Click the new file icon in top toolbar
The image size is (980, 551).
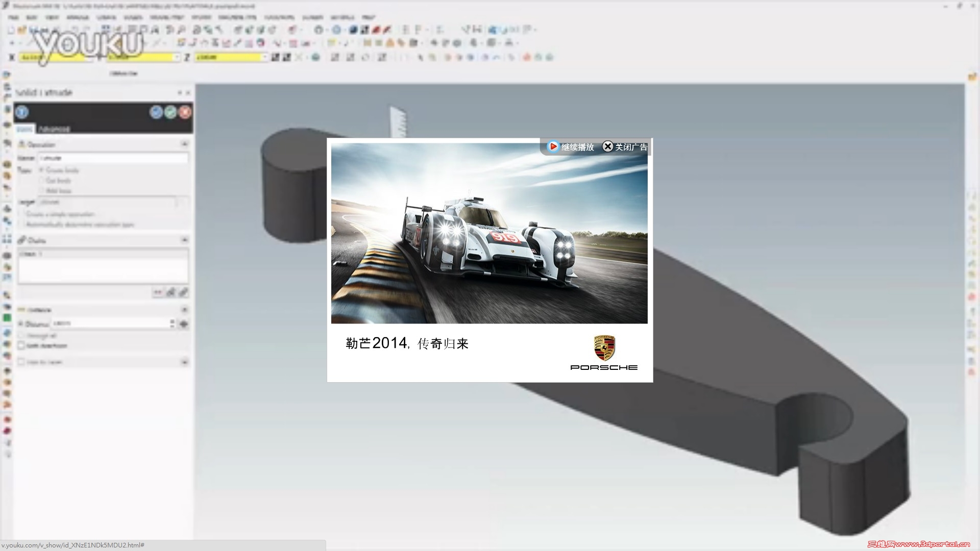(x=11, y=30)
